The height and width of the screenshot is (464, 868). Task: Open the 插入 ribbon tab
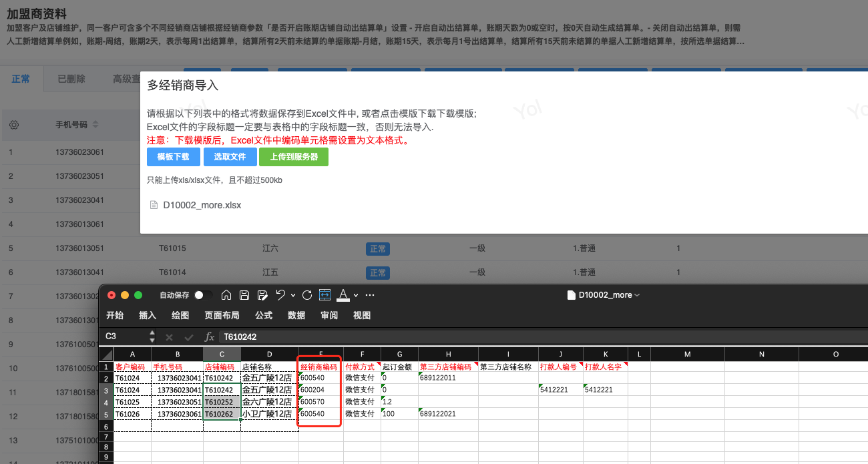click(x=147, y=316)
